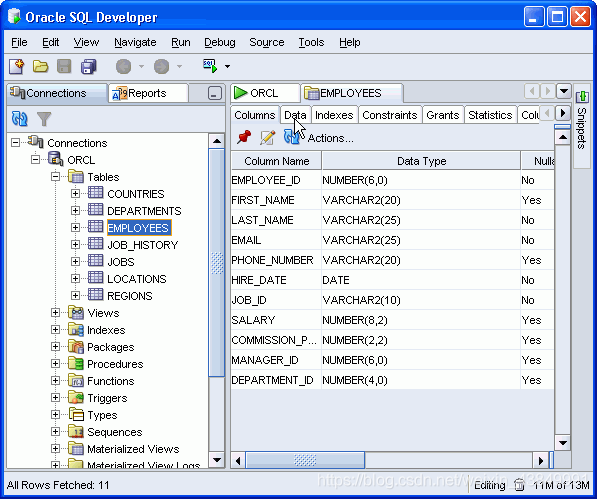Image resolution: width=597 pixels, height=499 pixels.
Task: Show the editor tab list dropdown
Action: (563, 91)
